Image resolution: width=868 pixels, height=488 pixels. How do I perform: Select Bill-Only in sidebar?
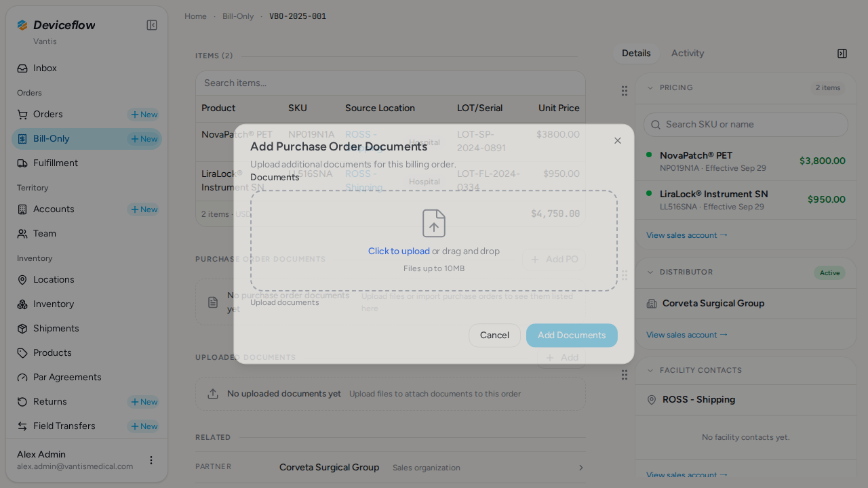click(x=52, y=139)
